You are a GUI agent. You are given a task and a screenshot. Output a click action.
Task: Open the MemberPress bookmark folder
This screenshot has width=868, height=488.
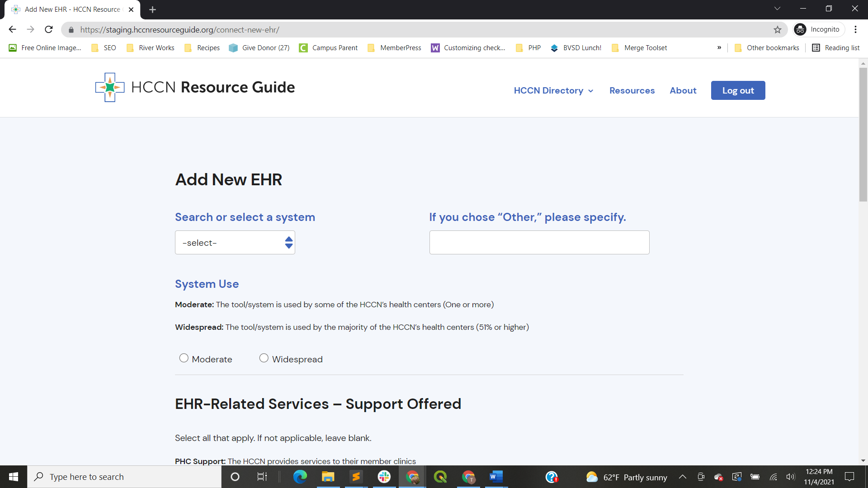point(394,48)
